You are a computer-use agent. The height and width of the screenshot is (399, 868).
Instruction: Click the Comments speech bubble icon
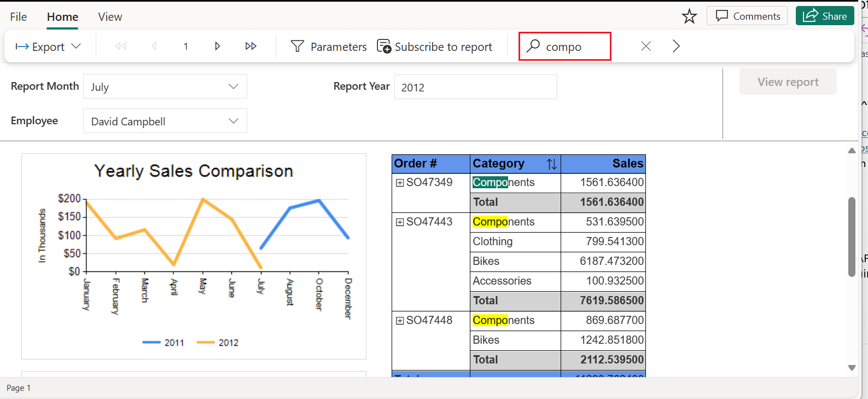[x=722, y=16]
